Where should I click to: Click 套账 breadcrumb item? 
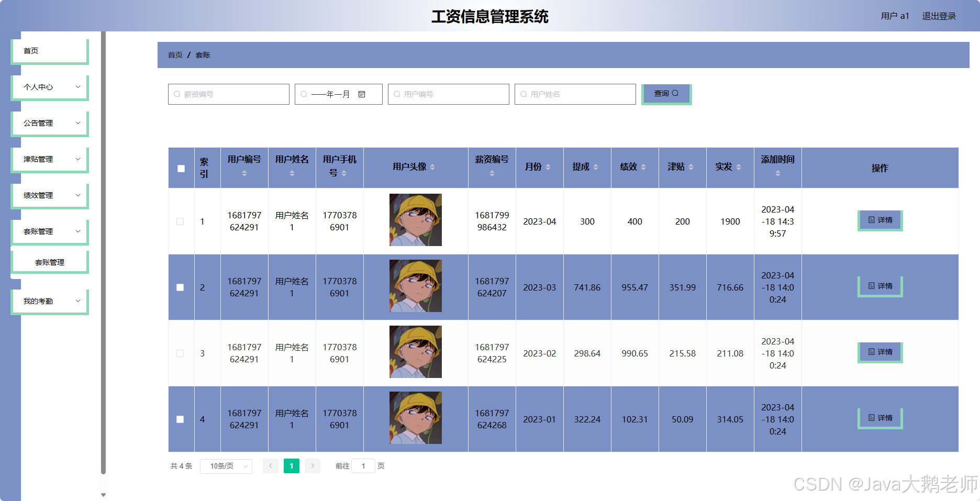tap(203, 55)
